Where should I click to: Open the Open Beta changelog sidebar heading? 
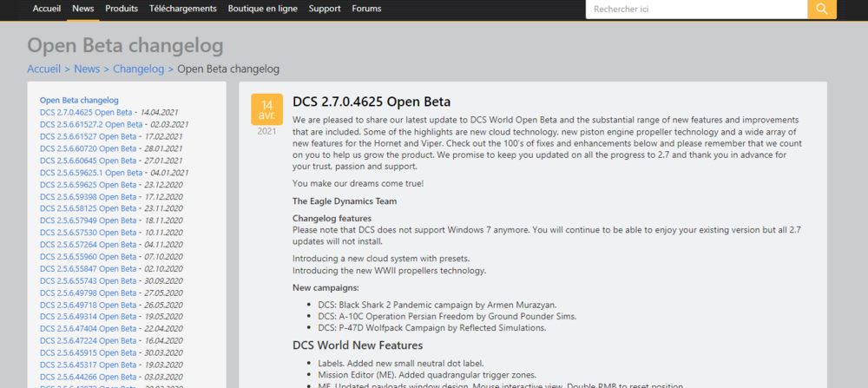click(79, 101)
